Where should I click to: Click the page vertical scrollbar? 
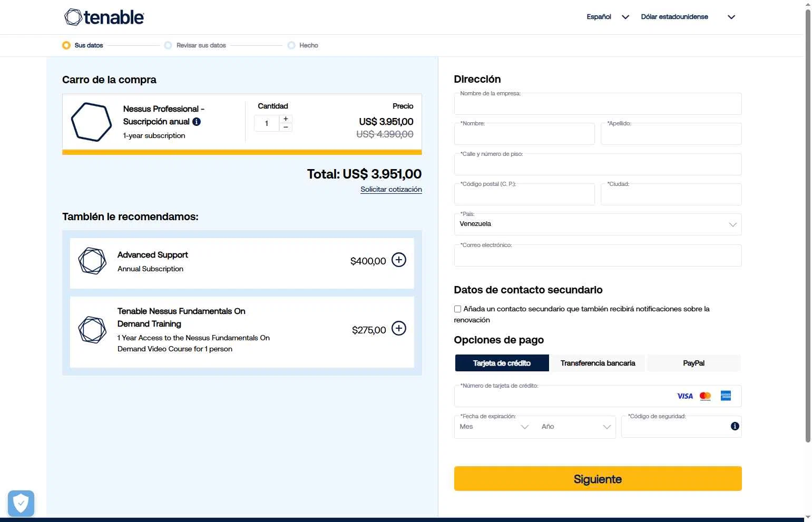pos(808,226)
